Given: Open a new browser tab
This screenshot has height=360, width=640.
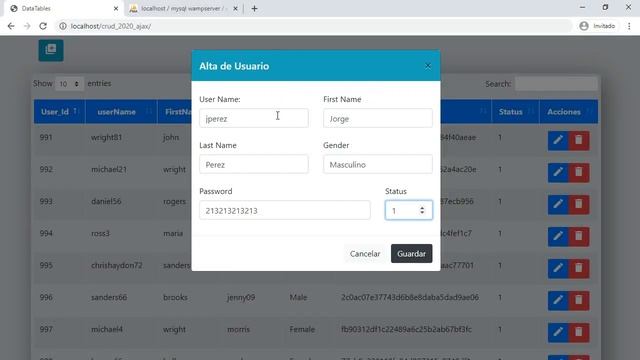Looking at the screenshot, I should [x=254, y=9].
